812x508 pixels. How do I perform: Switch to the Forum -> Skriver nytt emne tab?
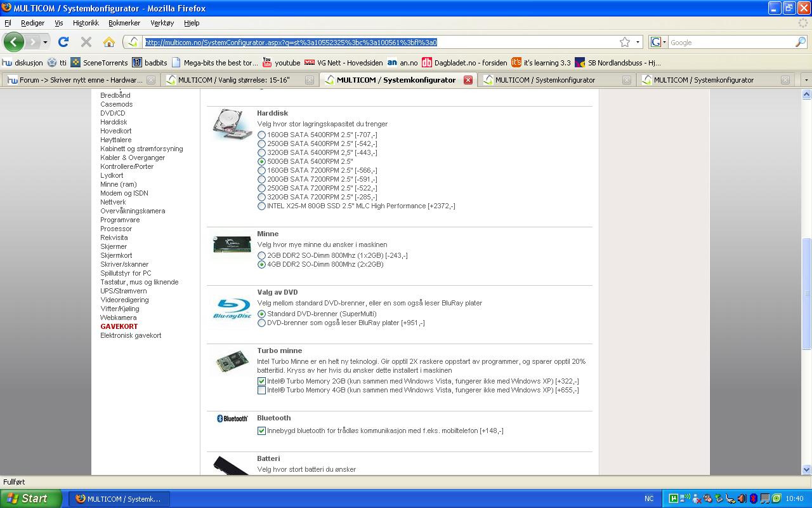coord(80,80)
